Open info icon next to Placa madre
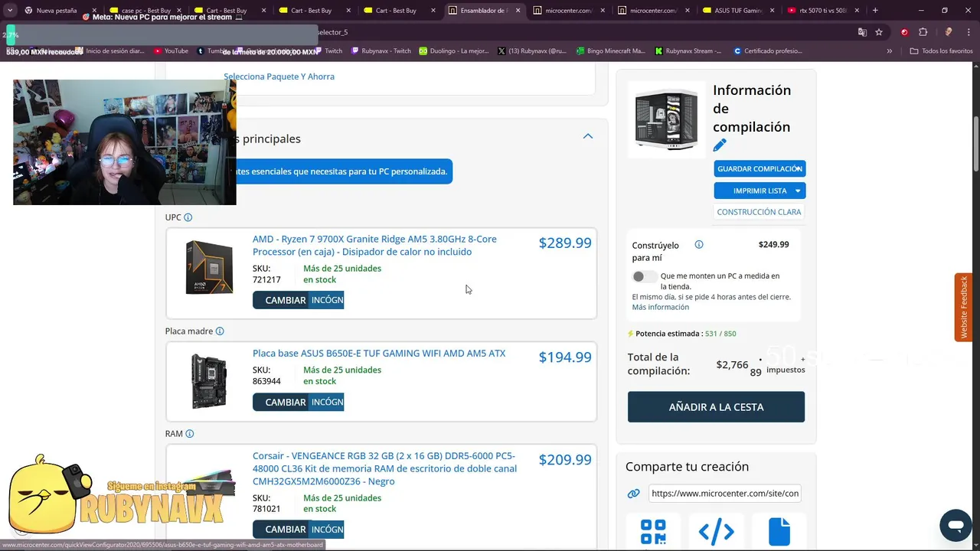 coord(220,331)
